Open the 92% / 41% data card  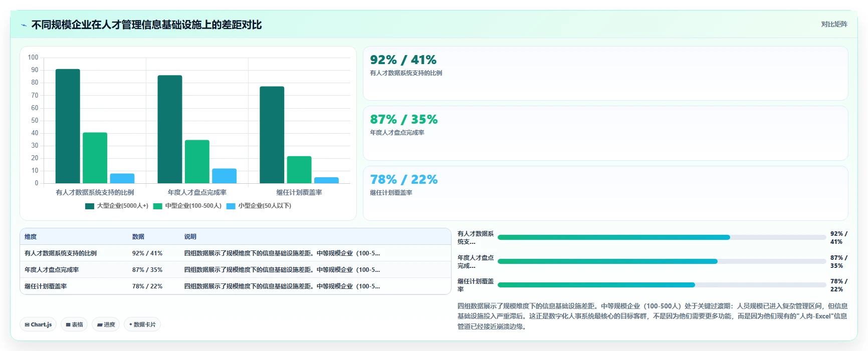605,74
